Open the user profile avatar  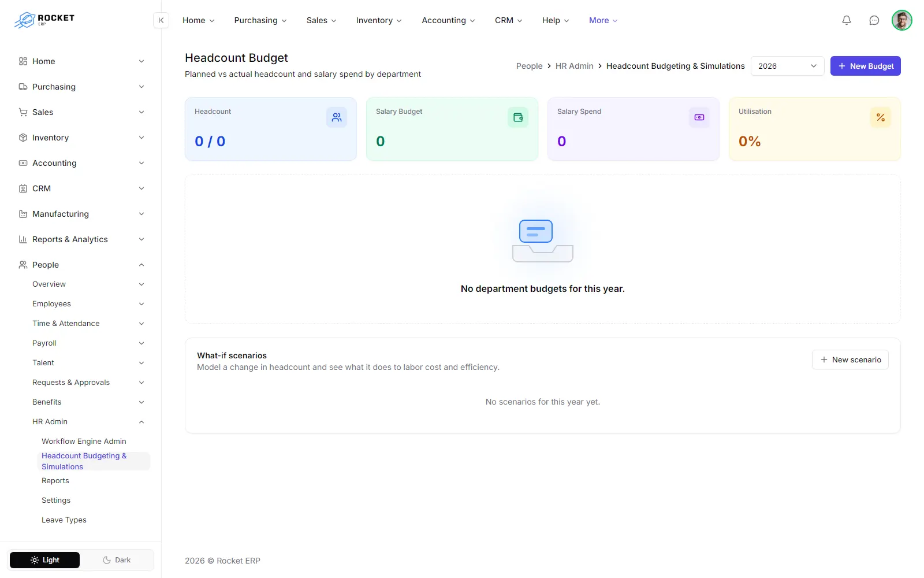[x=901, y=20]
